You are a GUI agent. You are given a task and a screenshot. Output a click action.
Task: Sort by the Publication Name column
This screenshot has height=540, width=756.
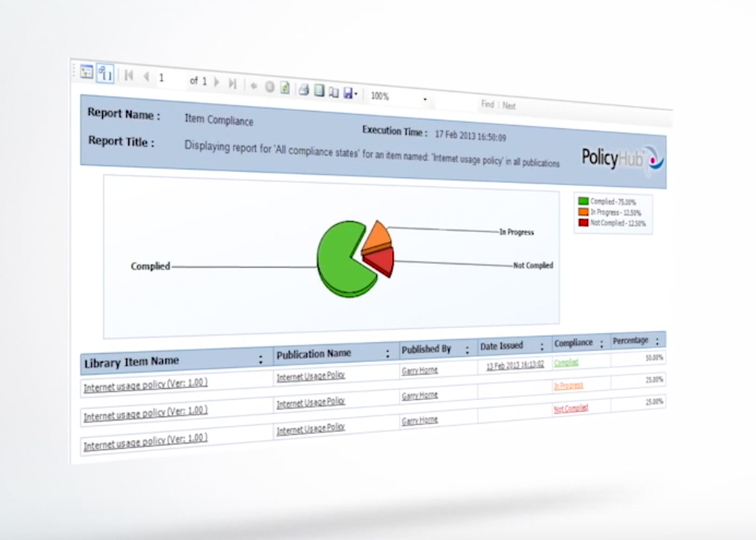click(388, 354)
